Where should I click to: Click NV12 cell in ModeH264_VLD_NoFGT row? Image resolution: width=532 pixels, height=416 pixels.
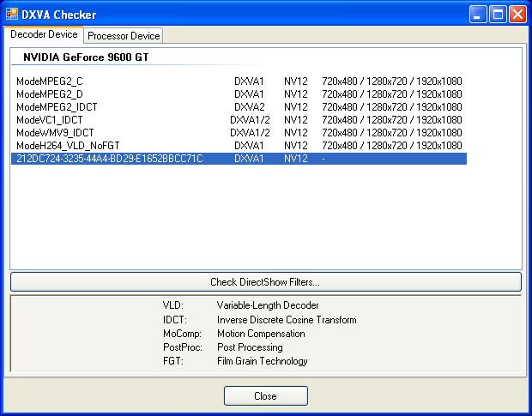296,146
